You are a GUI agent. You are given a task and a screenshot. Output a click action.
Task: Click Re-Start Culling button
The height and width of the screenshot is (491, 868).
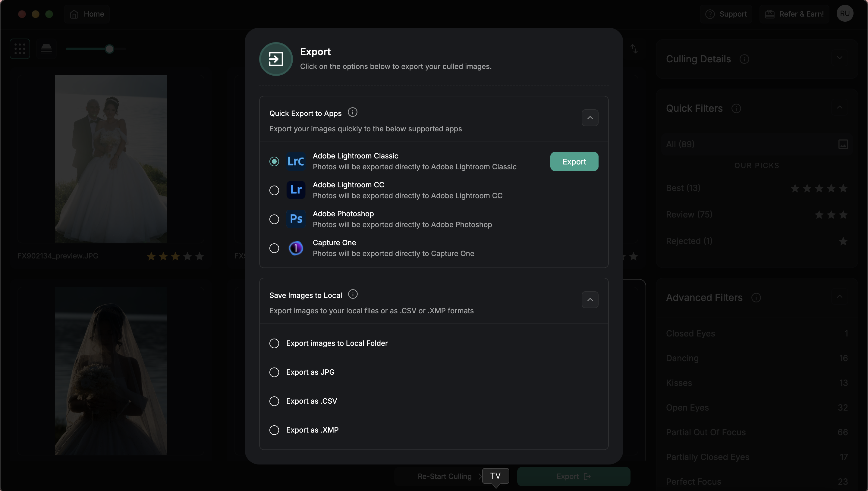(x=444, y=476)
